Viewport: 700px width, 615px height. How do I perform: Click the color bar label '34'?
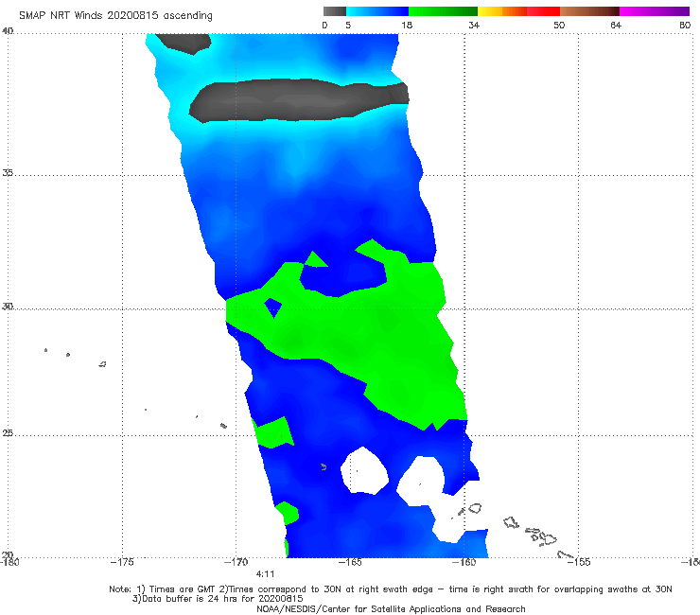point(474,25)
